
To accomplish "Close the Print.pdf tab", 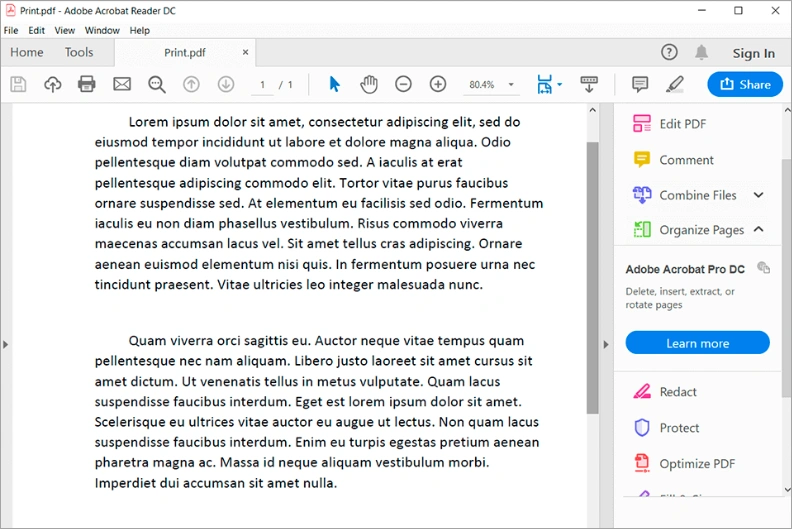I will pyautogui.click(x=245, y=52).
